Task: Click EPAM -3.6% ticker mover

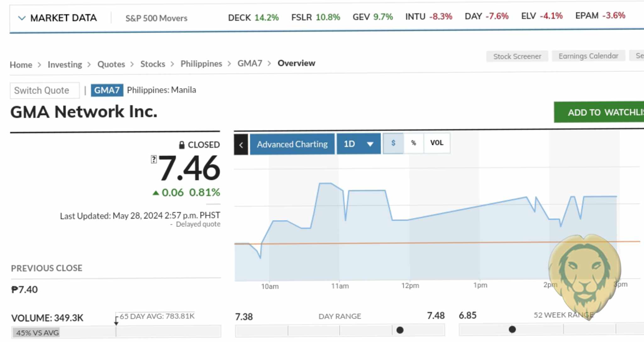Action: [600, 15]
